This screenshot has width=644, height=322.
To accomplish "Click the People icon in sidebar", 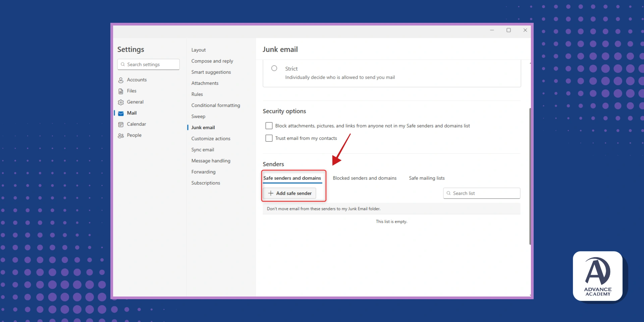I will [x=121, y=136].
